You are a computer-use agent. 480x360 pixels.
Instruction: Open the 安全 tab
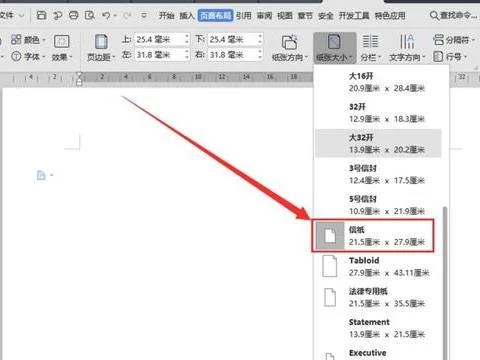coord(326,15)
